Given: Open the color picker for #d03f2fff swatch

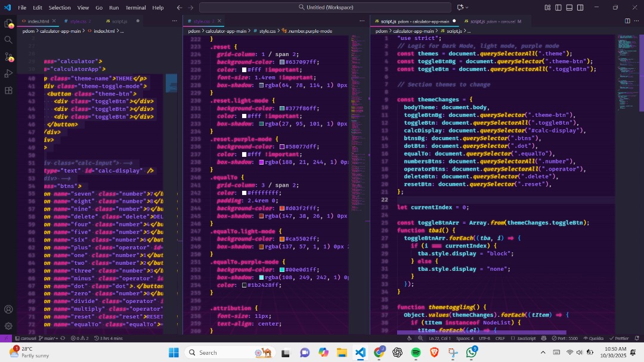Looking at the screenshot, I should tap(282, 208).
